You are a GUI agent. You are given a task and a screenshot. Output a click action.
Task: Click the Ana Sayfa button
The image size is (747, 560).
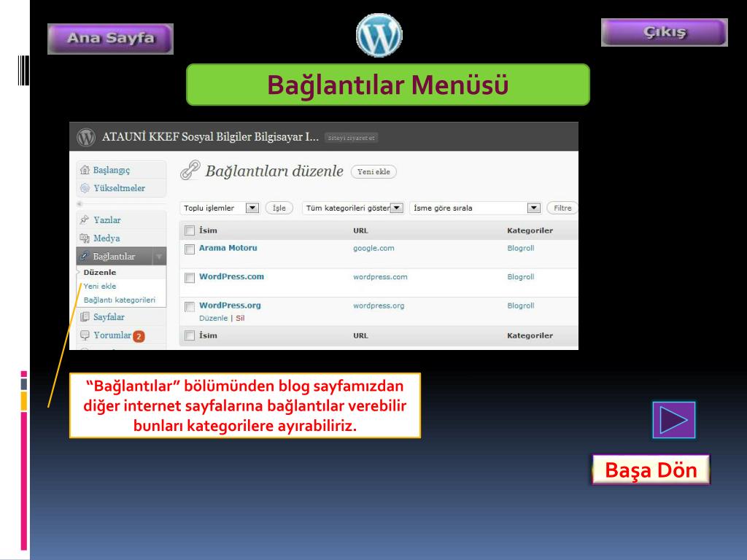point(111,39)
